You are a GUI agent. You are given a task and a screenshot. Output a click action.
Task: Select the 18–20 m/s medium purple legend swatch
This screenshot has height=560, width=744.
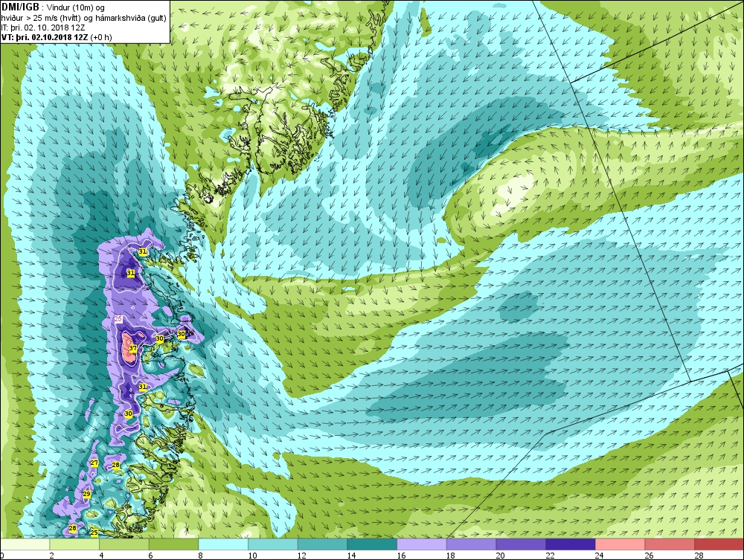click(x=471, y=544)
